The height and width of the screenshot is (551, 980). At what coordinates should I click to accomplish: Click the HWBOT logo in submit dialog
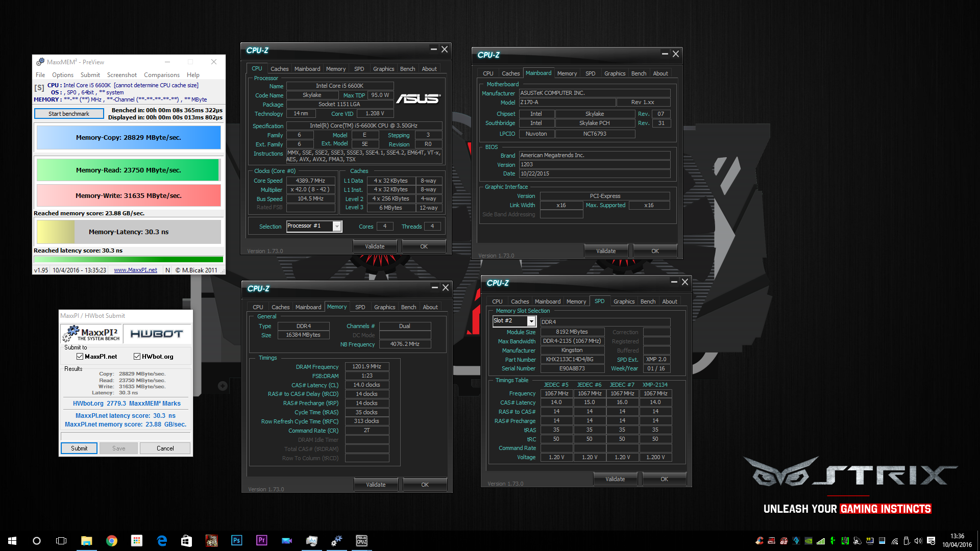[157, 334]
